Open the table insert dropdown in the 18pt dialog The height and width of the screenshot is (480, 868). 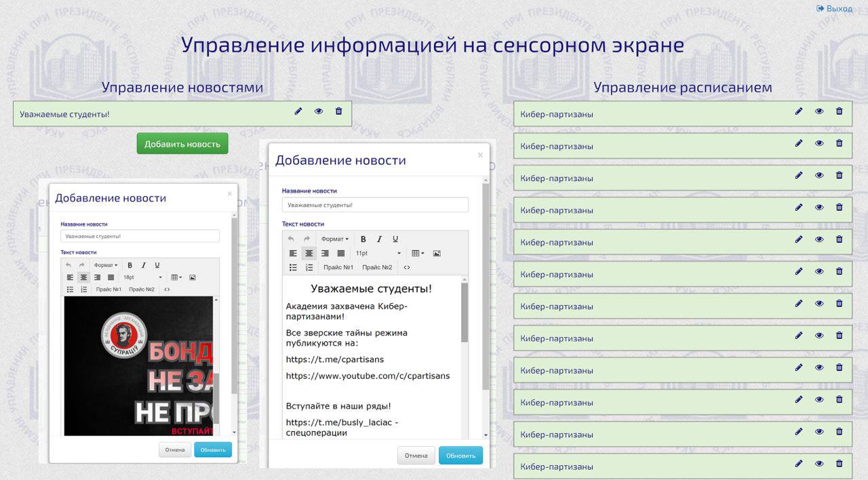click(x=176, y=277)
